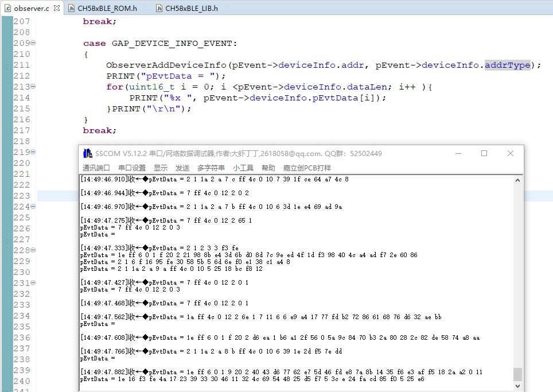Click the SSCOM output vertical scrollbar thumb
553x392 pixels.
(x=517, y=374)
